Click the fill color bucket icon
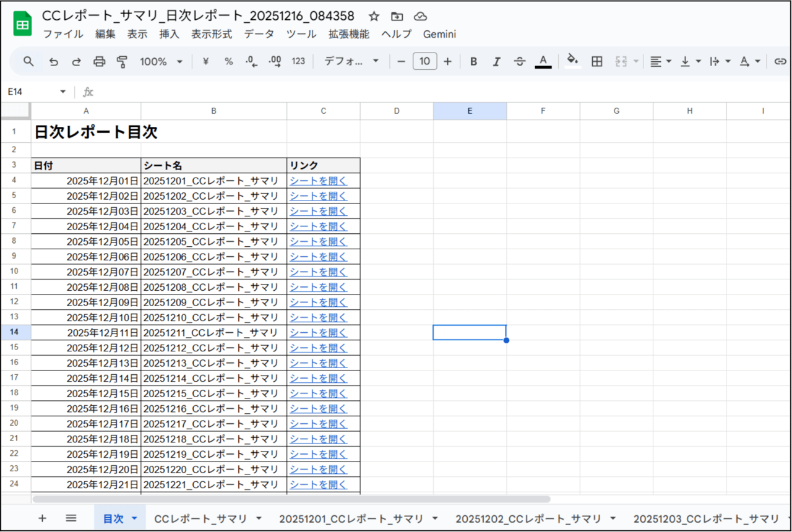Viewport: 792px width, 532px height. (x=572, y=61)
